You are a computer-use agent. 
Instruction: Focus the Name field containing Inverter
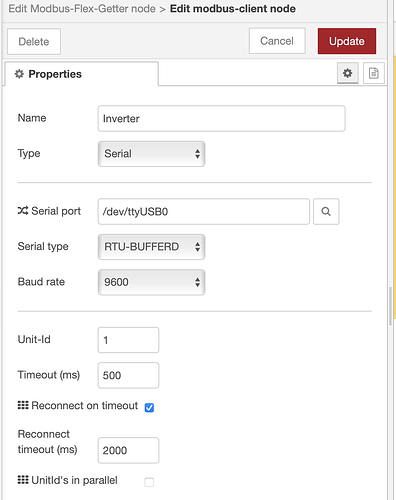(221, 118)
